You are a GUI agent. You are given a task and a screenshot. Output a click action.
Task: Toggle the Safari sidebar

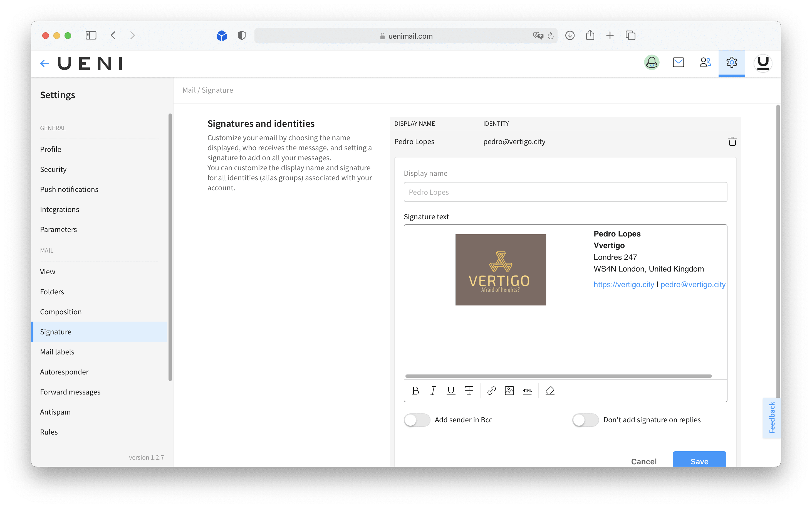[91, 35]
